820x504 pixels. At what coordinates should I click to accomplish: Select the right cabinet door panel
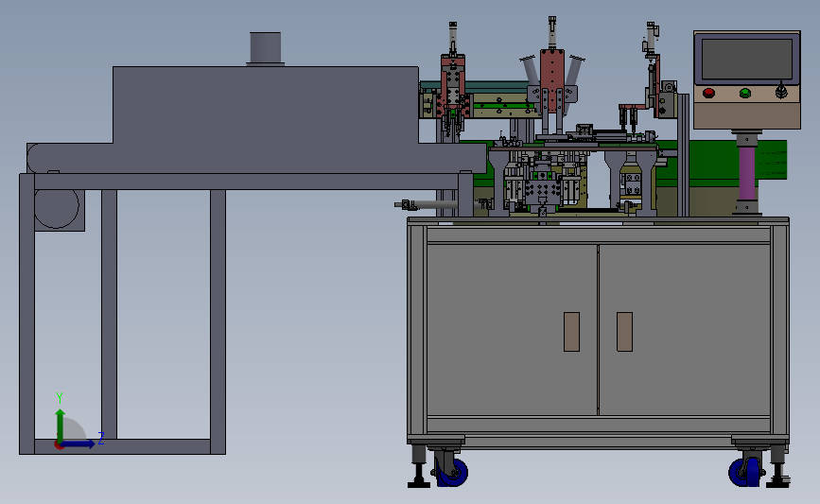[x=685, y=330]
